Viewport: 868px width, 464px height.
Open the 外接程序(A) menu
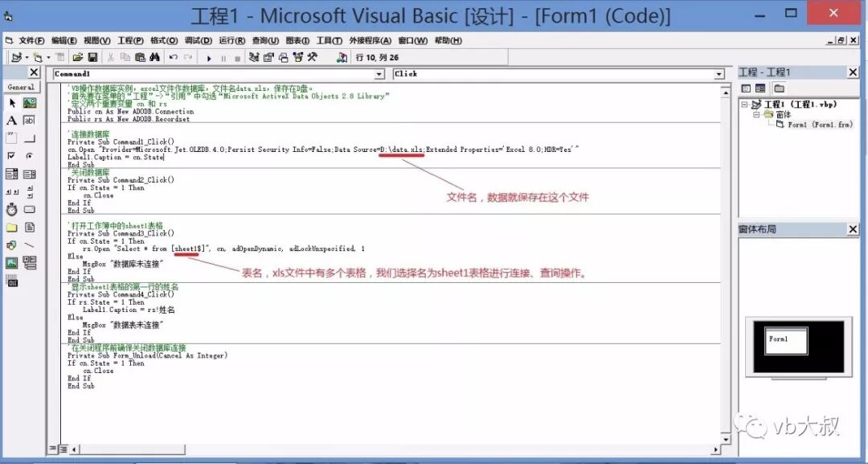pos(371,40)
